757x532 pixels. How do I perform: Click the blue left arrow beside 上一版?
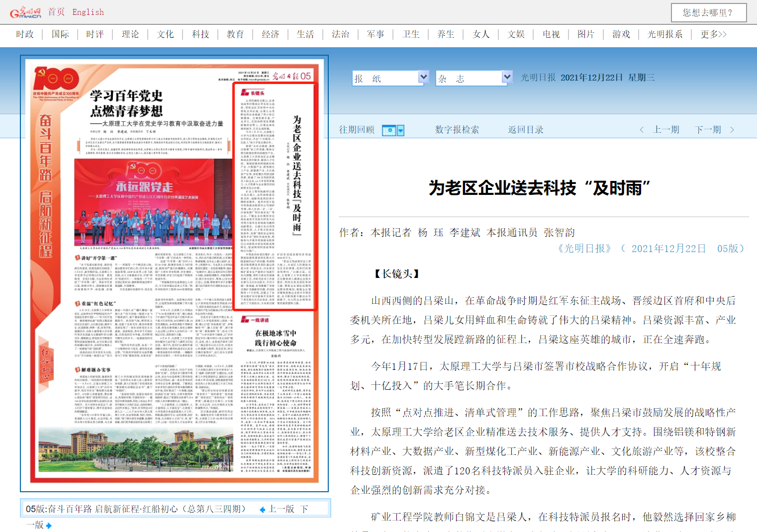[263, 510]
